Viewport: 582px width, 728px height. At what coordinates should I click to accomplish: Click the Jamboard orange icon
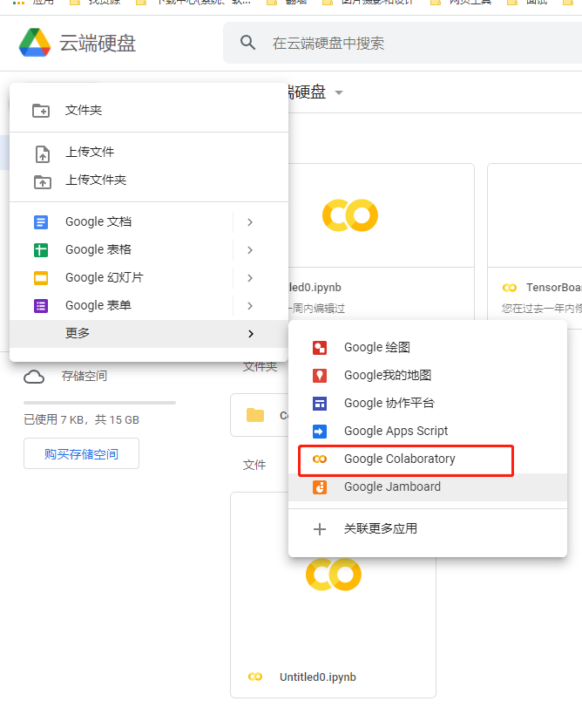coord(320,487)
